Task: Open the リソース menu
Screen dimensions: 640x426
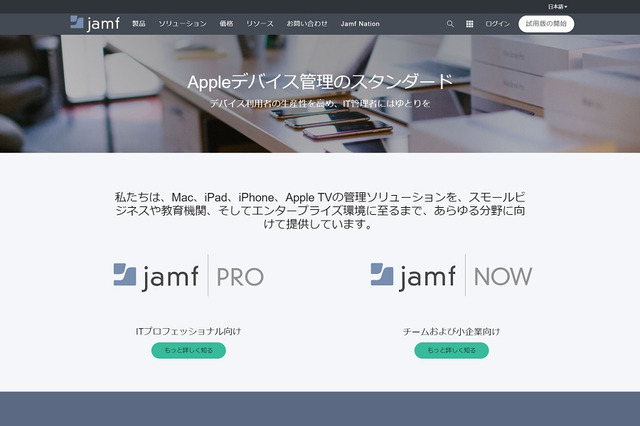Action: (x=260, y=24)
